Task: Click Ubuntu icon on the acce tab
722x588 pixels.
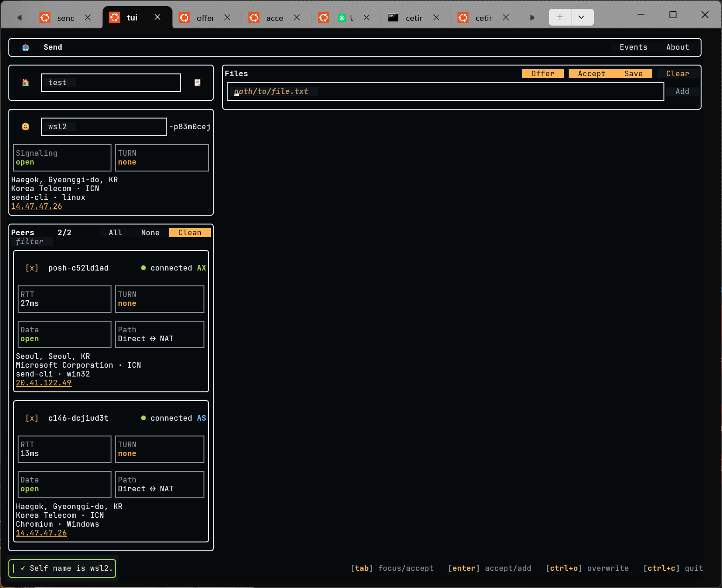Action: (254, 18)
